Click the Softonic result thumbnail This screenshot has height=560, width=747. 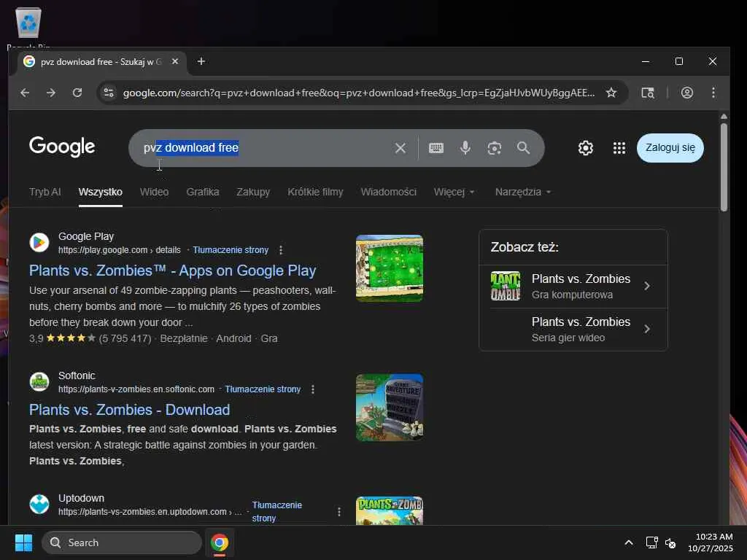pos(390,408)
